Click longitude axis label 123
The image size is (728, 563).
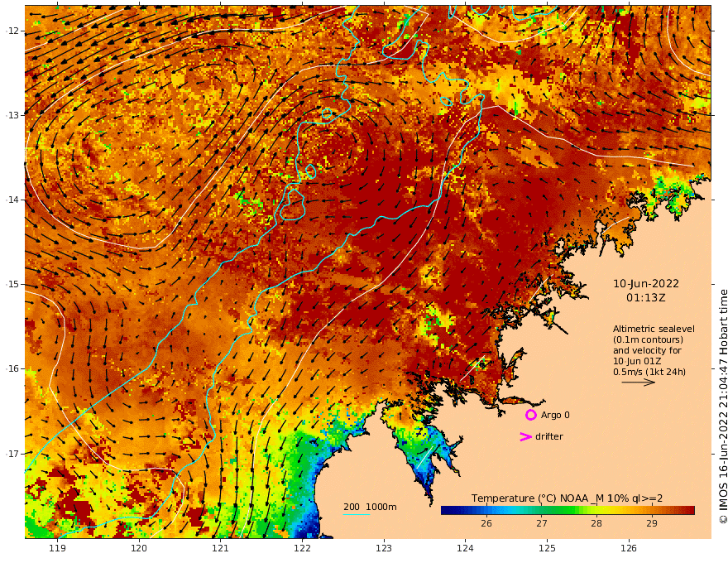(x=384, y=548)
